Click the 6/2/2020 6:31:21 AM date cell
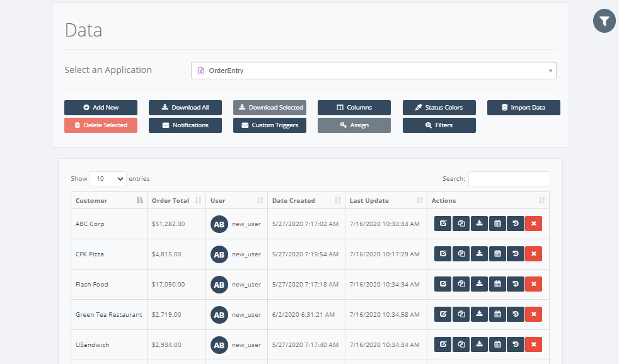Image resolution: width=619 pixels, height=364 pixels. (x=306, y=315)
